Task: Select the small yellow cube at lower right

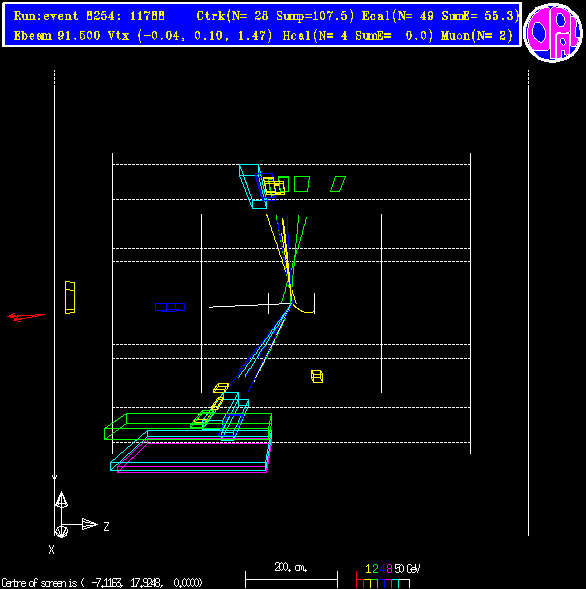Action: point(317,376)
